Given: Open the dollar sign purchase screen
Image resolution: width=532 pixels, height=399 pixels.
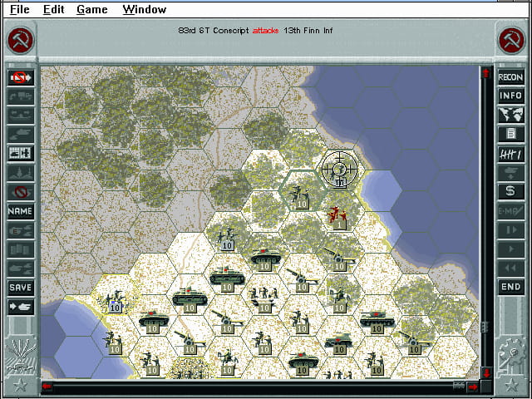Looking at the screenshot, I should pos(510,191).
